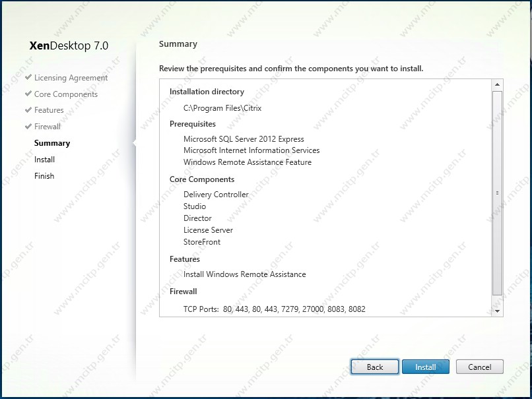Cancel the XenDesktop installation
The width and height of the screenshot is (532, 399).
click(479, 367)
